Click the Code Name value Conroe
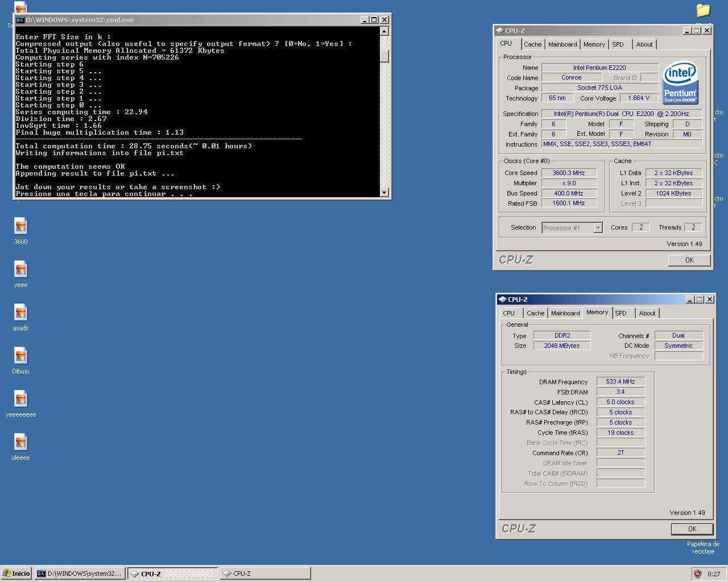The height and width of the screenshot is (582, 728). click(x=572, y=78)
